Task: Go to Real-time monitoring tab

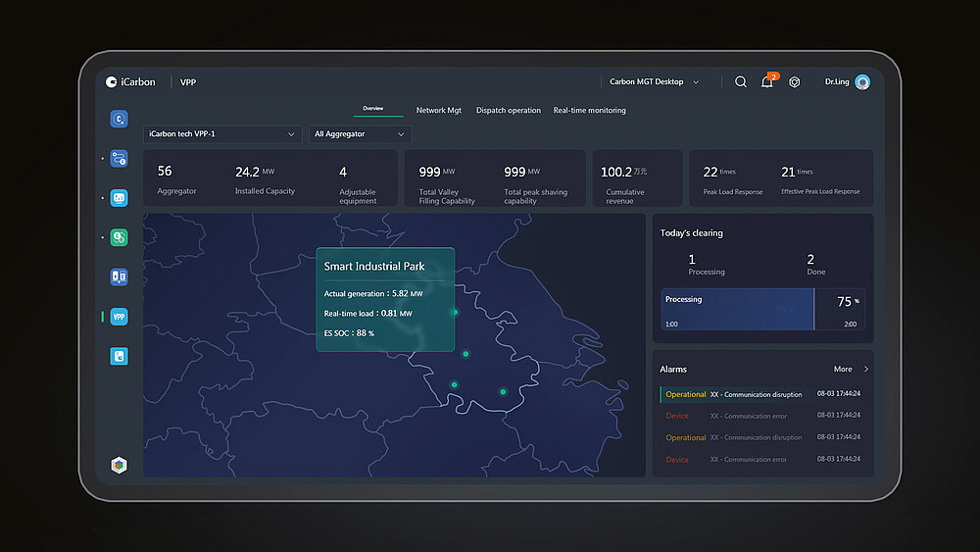Action: 589,111
